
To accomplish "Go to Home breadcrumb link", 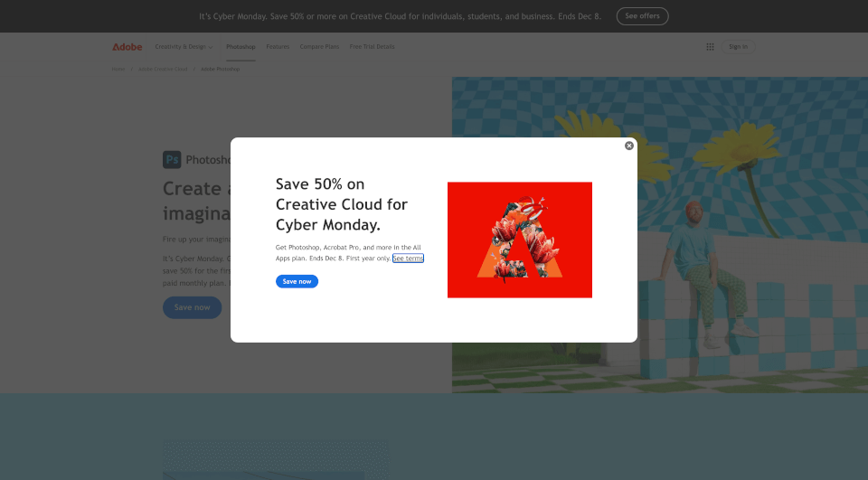I will [x=118, y=70].
